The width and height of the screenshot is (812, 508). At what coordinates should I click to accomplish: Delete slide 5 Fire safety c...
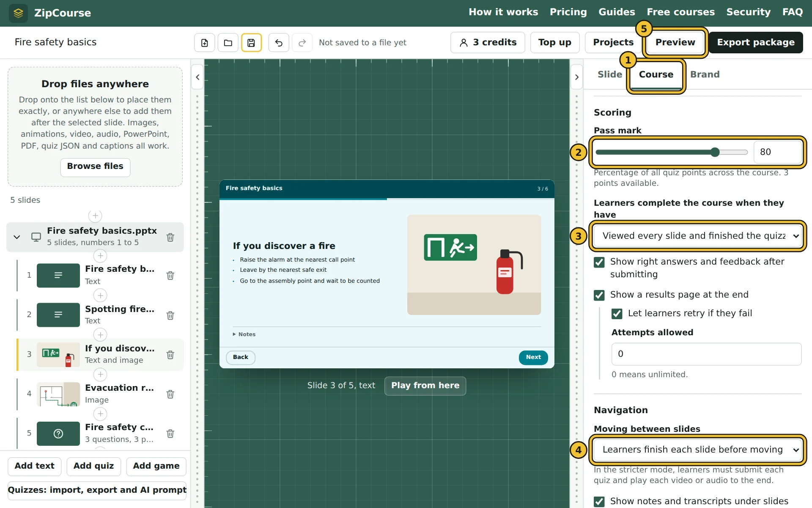point(170,433)
